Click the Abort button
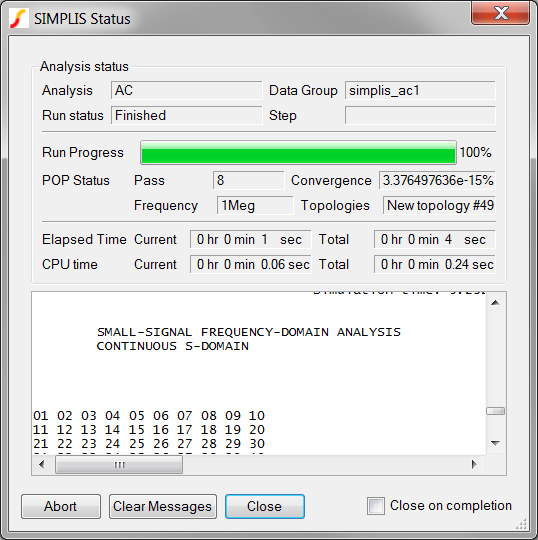 [61, 506]
